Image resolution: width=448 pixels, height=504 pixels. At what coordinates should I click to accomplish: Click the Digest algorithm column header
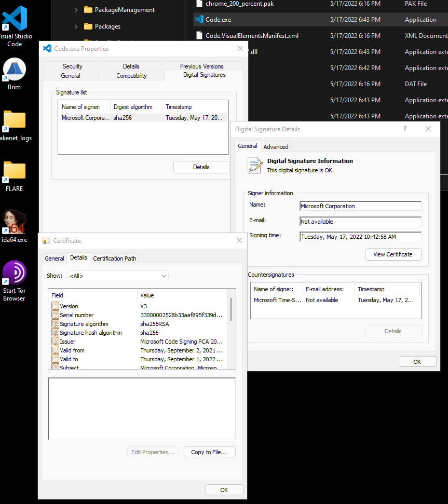point(136,107)
